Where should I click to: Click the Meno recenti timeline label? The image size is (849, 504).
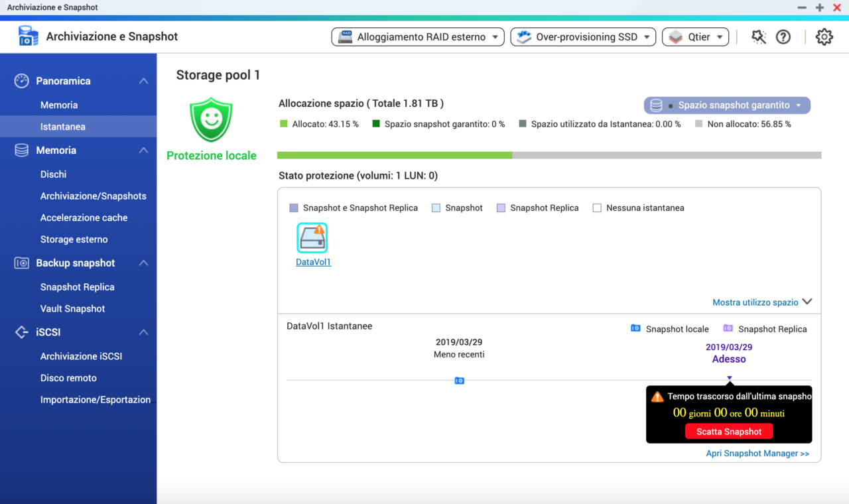pyautogui.click(x=459, y=355)
